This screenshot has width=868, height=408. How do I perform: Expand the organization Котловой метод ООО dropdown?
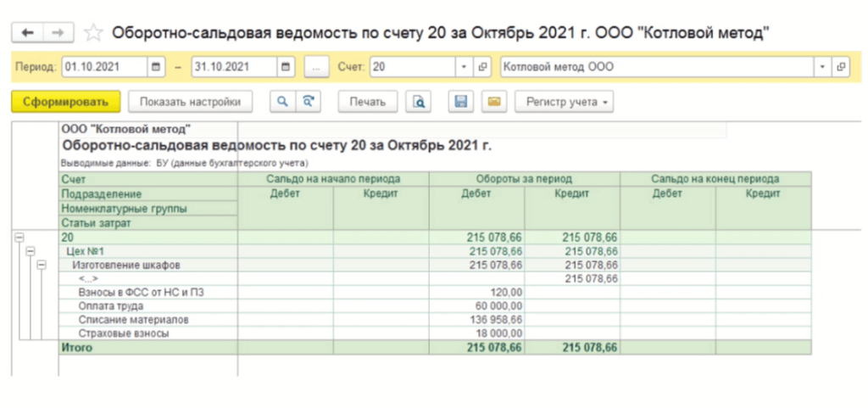(x=822, y=66)
